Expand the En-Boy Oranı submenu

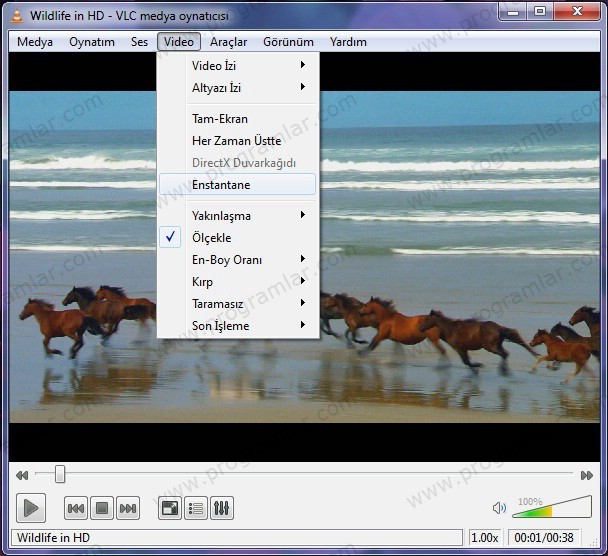tap(238, 260)
